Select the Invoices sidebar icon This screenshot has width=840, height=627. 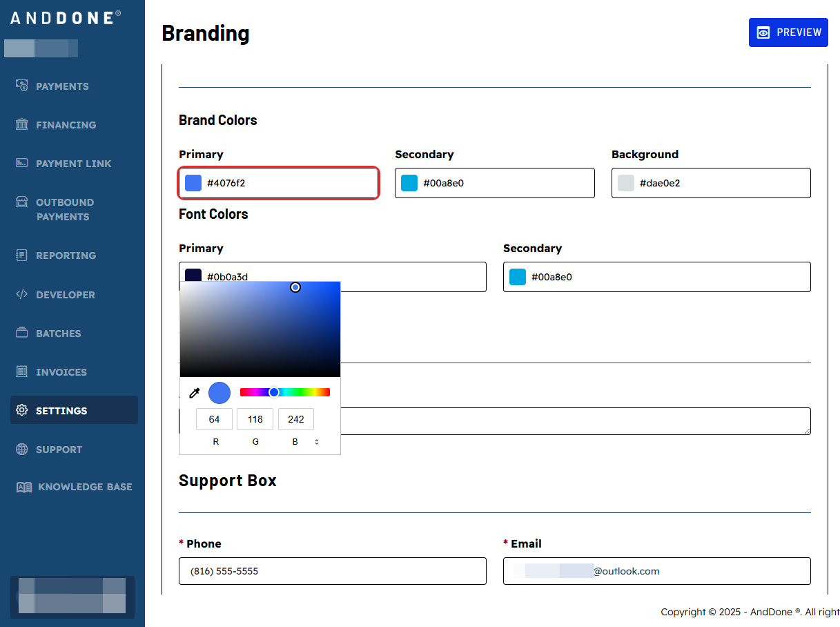click(20, 372)
